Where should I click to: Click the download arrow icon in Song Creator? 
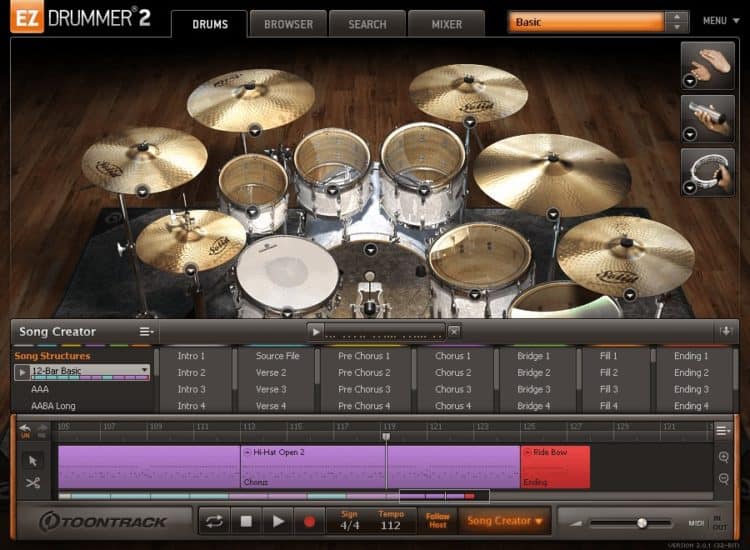(x=726, y=331)
